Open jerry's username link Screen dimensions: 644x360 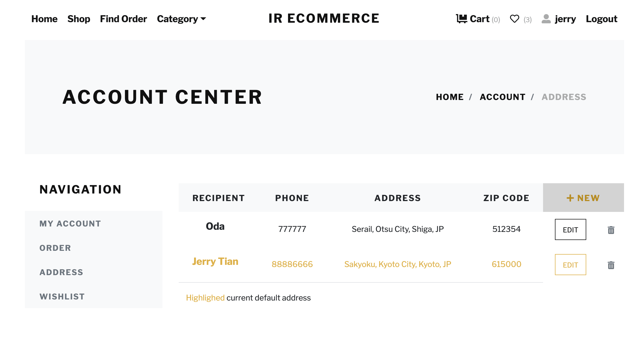pos(565,19)
